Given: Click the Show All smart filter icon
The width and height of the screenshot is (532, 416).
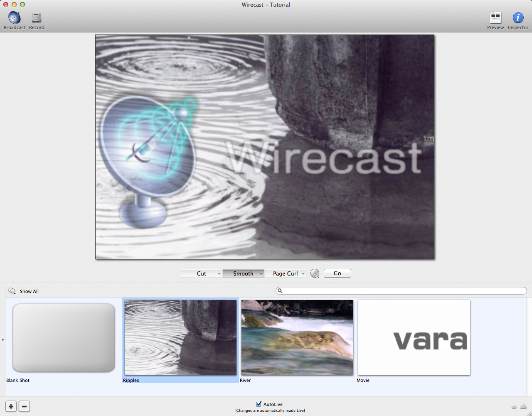Looking at the screenshot, I should (x=11, y=291).
